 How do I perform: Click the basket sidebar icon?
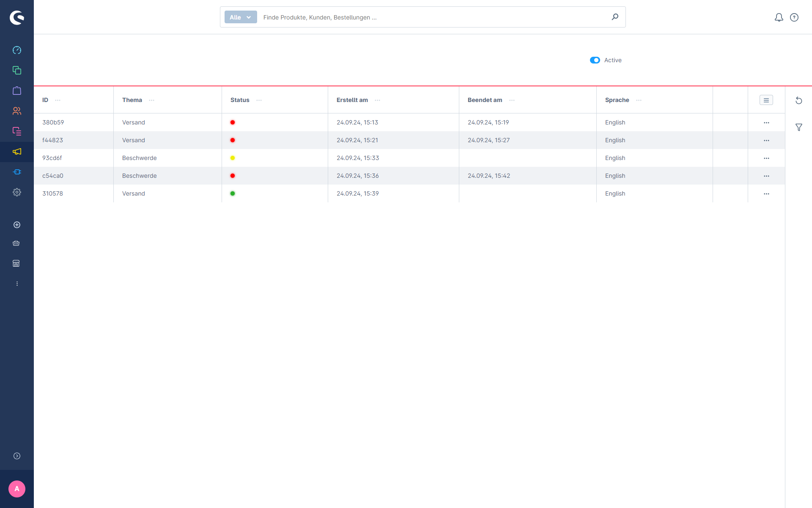pos(16,243)
